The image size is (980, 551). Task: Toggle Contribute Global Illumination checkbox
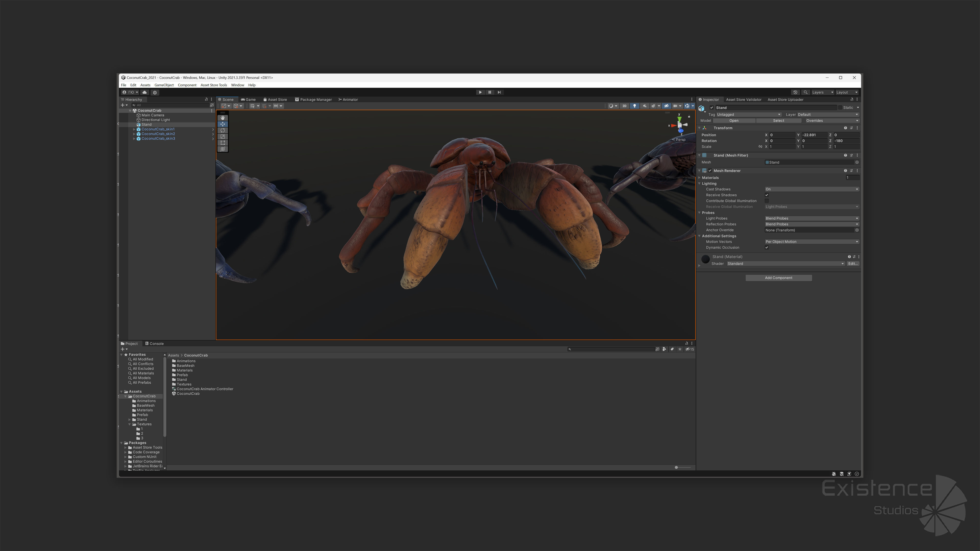tap(767, 201)
